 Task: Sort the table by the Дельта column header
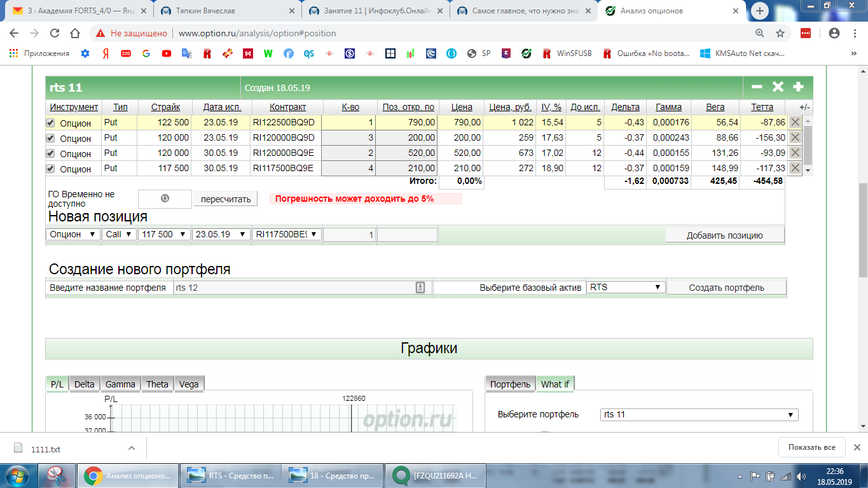click(625, 107)
